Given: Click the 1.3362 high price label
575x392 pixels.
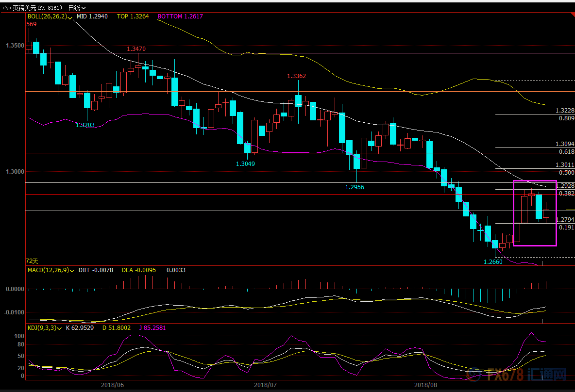Looking at the screenshot, I should tap(296, 76).
